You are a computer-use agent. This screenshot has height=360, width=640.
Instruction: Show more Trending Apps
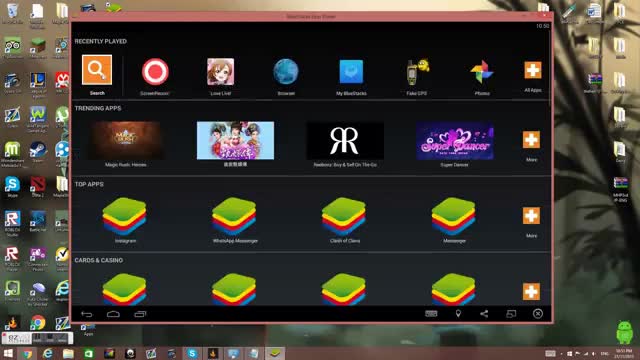[x=531, y=140]
